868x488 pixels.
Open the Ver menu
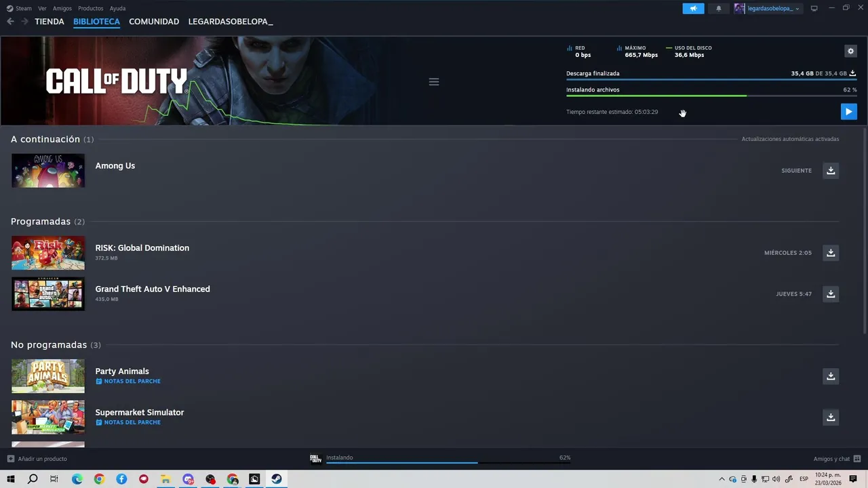point(43,8)
